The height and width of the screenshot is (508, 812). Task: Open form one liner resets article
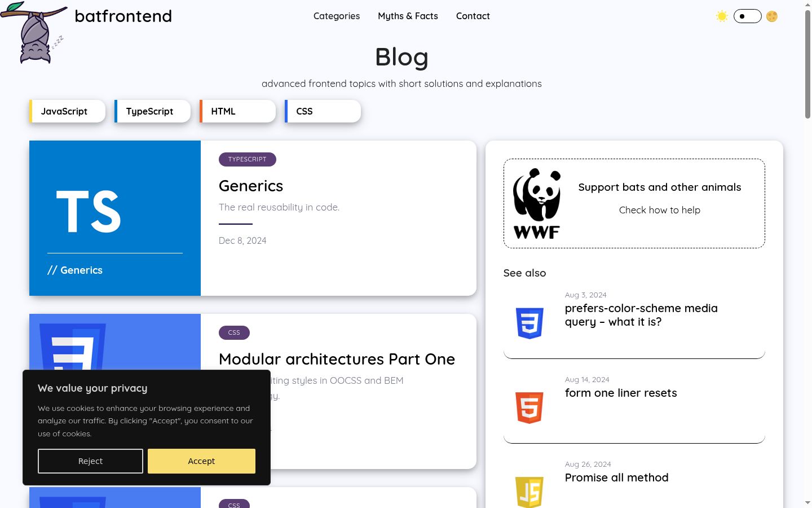(621, 393)
